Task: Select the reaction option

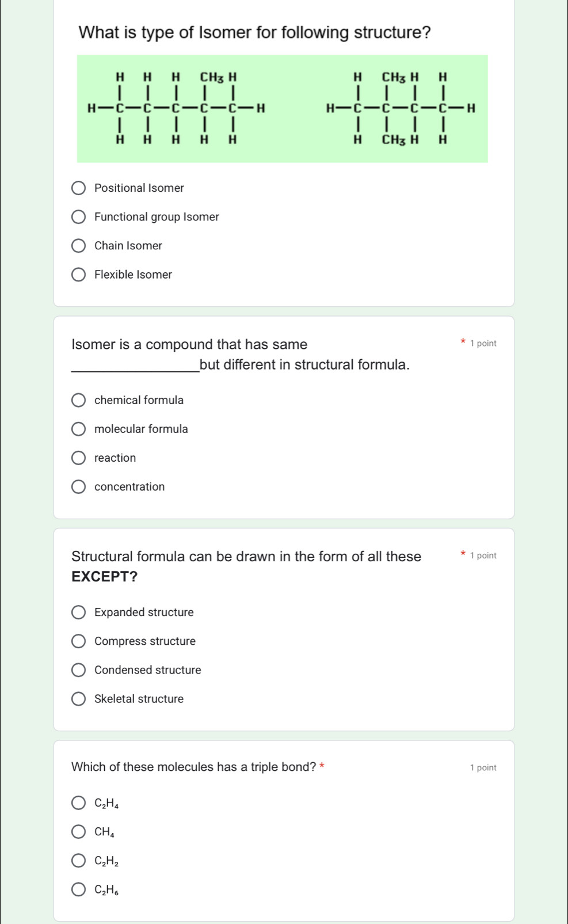Action: click(x=79, y=457)
